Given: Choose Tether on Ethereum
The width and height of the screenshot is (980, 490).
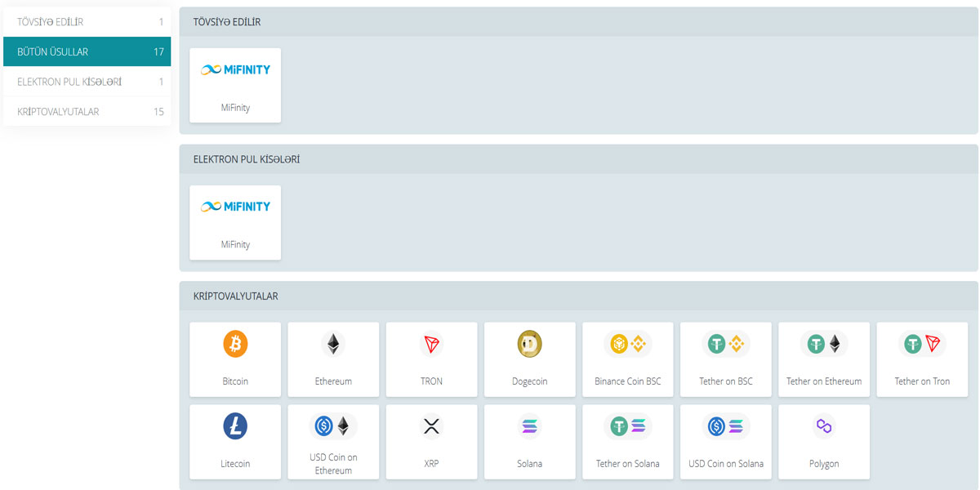Looking at the screenshot, I should click(824, 345).
